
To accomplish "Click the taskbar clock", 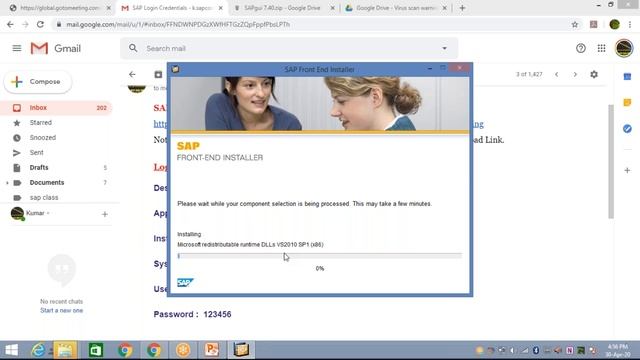I will [618, 350].
